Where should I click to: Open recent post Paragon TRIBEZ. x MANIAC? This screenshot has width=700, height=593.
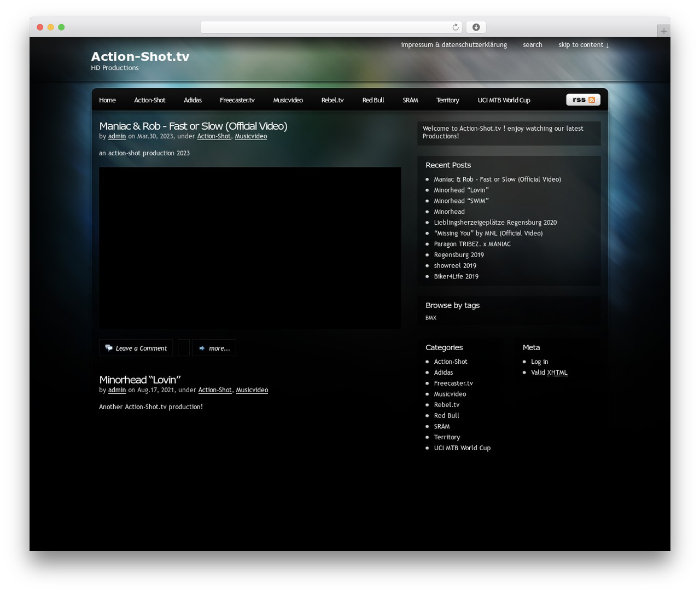click(472, 244)
